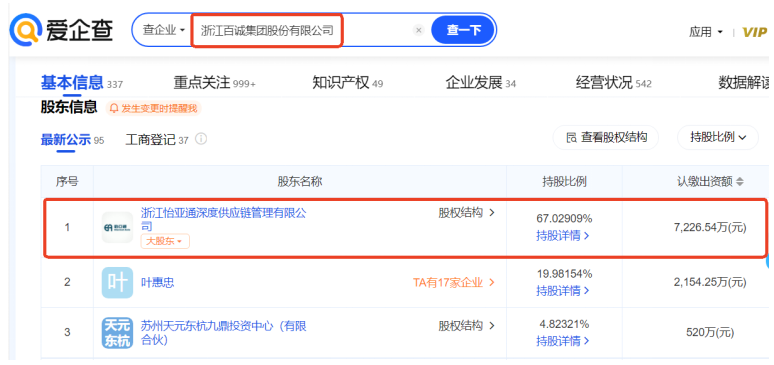This screenshot has height=365, width=774.
Task: Sort by 认缴出资额 column arrow icon
Action: coord(739,182)
